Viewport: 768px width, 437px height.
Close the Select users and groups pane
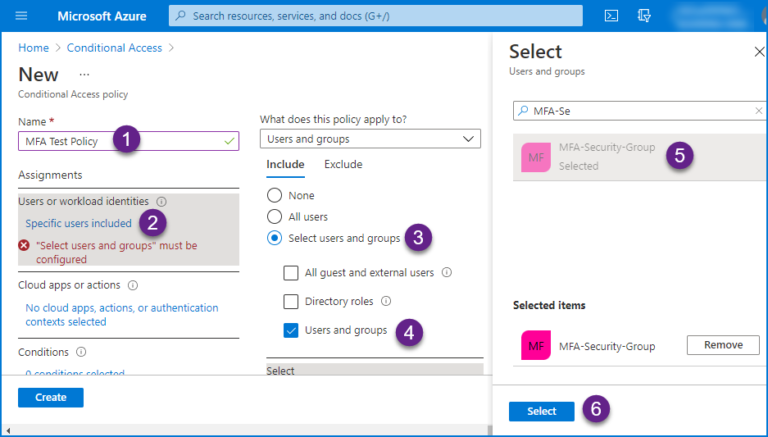click(759, 51)
